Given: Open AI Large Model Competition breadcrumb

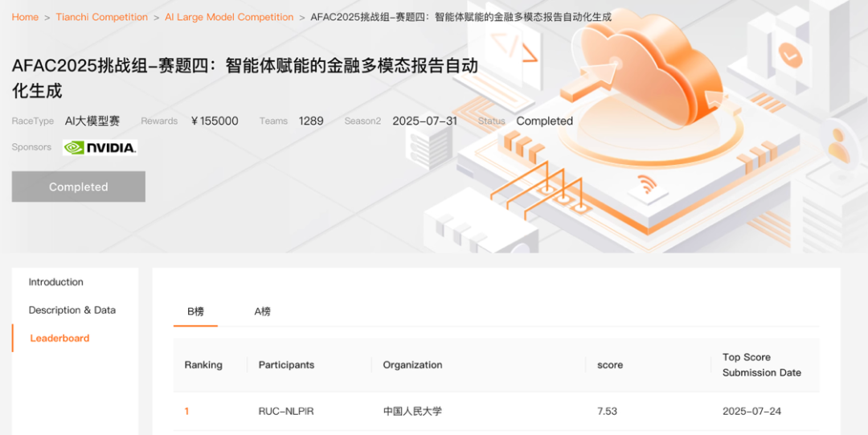Looking at the screenshot, I should coord(229,17).
